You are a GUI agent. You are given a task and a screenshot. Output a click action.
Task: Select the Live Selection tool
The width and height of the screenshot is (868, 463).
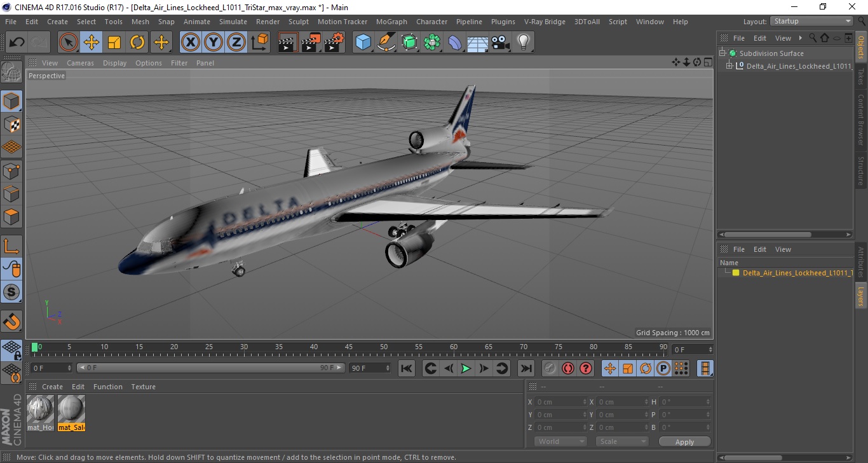tap(69, 43)
